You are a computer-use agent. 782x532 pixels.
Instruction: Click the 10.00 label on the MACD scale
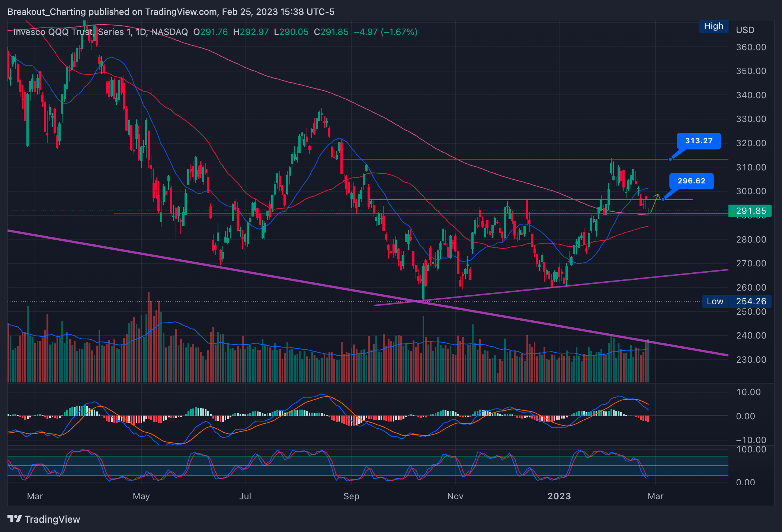(748, 392)
